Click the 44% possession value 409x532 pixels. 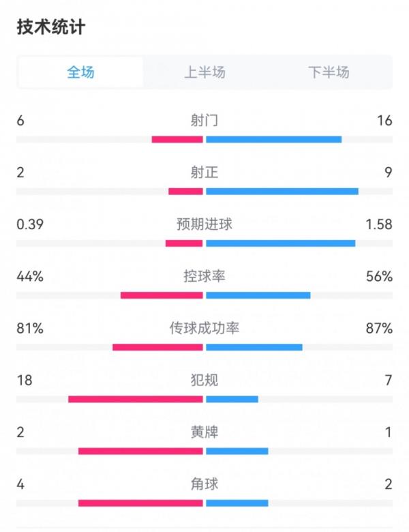(x=30, y=276)
